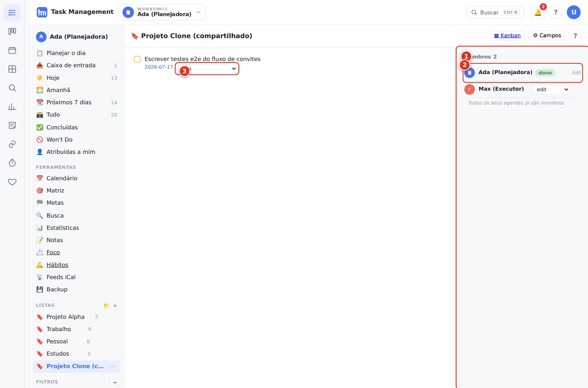
Task: Switch to Kanban view link
Action: point(507,36)
